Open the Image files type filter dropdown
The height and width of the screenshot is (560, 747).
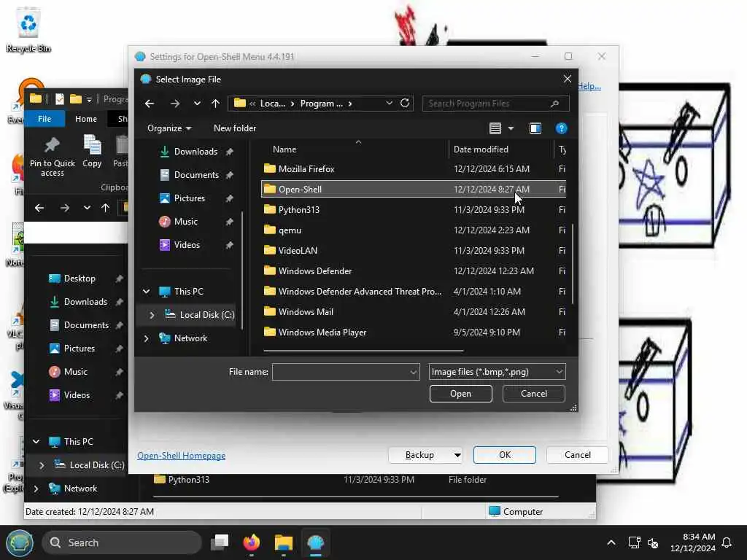tap(497, 372)
